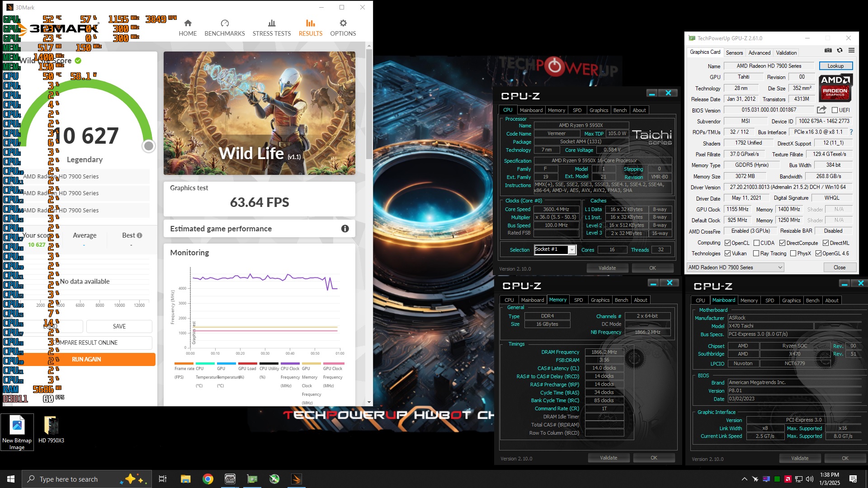The height and width of the screenshot is (488, 868).
Task: Open the HOME section in 3DMark
Action: pyautogui.click(x=188, y=28)
